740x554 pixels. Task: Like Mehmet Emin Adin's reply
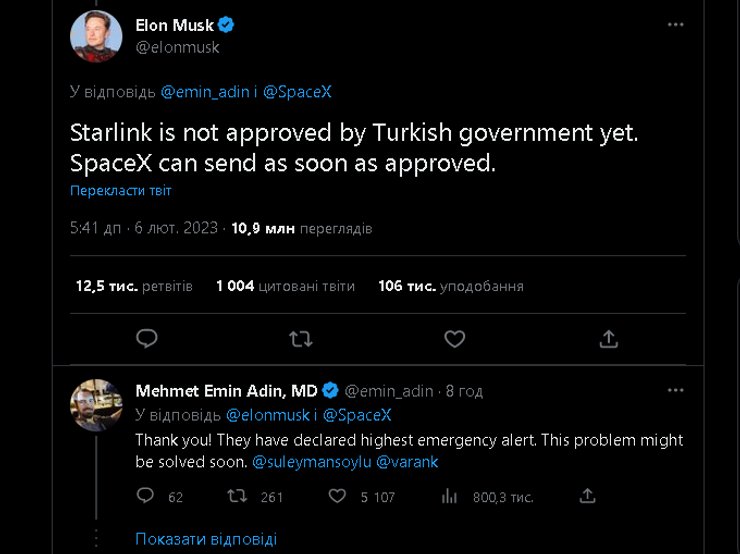point(338,496)
